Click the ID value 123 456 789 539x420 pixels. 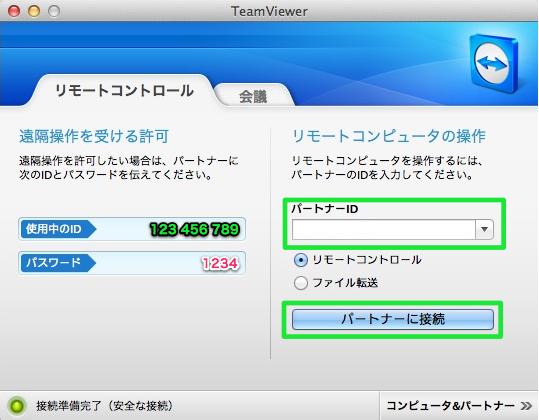[x=195, y=229]
